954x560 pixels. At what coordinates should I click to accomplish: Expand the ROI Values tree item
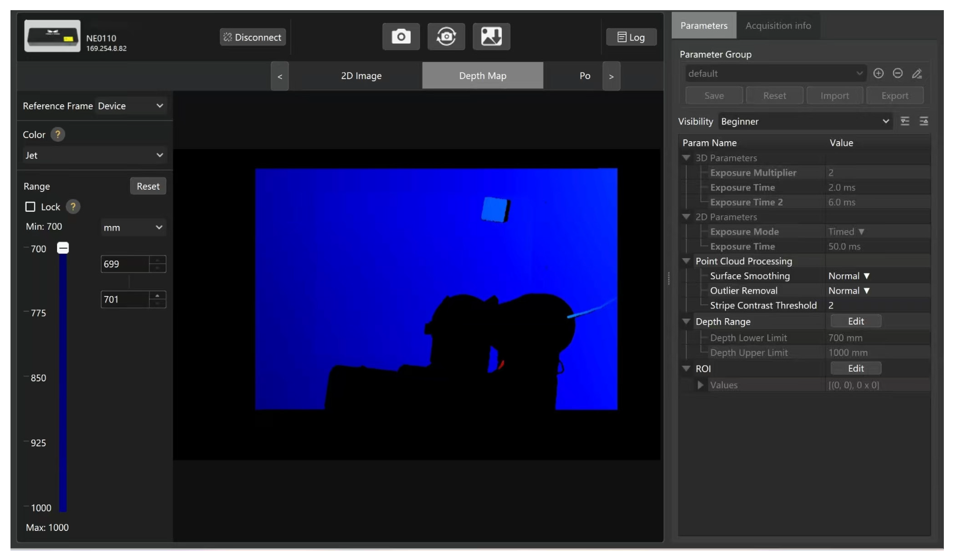click(700, 385)
